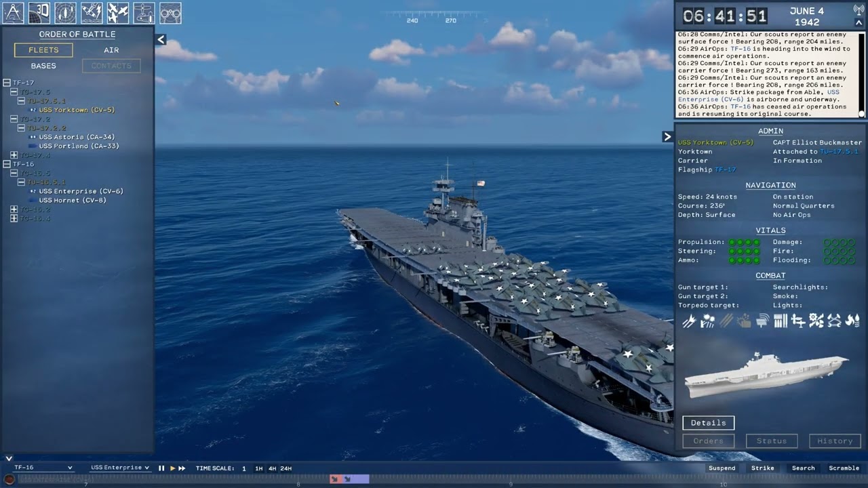
Task: Select the Bases tab
Action: (43, 66)
